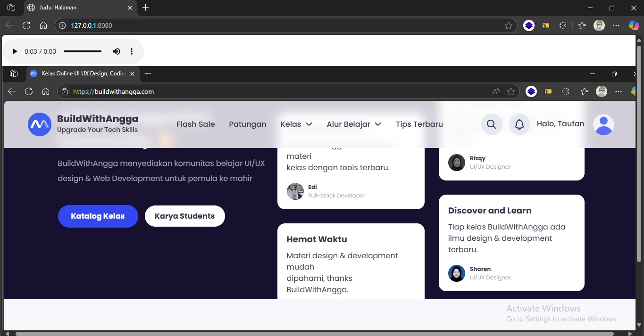Close the Judul Halaman tab
This screenshot has height=336, width=644.
coord(130,8)
